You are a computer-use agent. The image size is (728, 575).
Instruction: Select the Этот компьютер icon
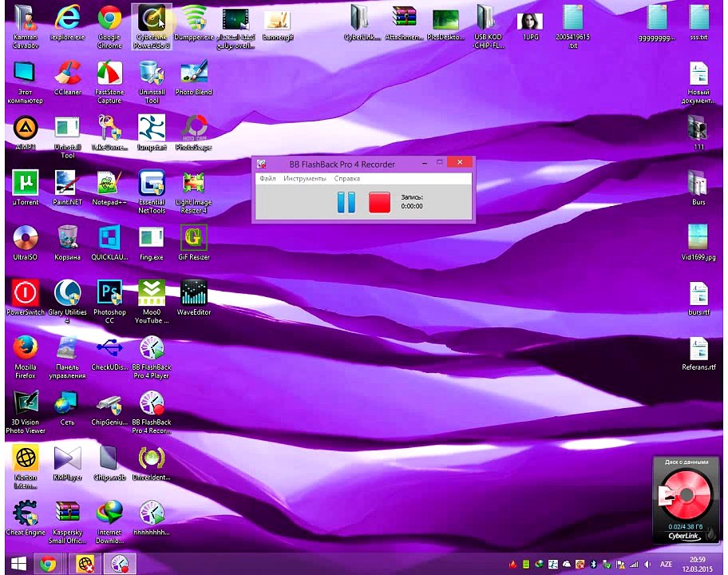[x=26, y=81]
